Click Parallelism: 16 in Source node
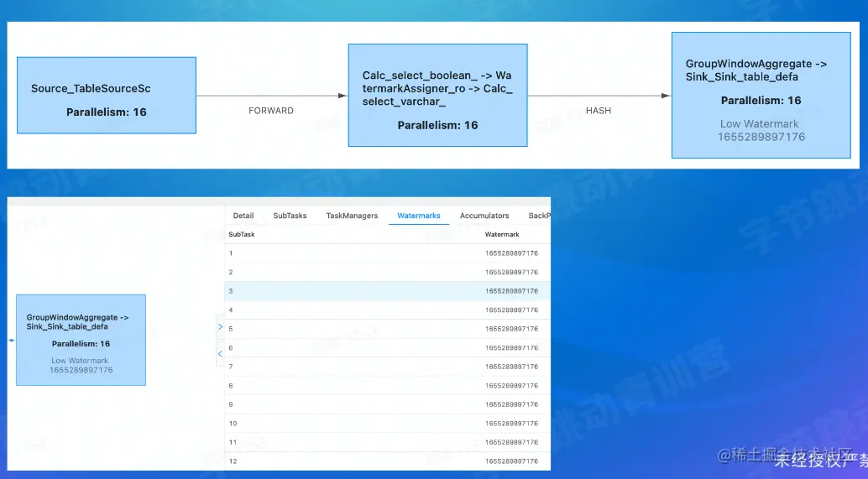The height and width of the screenshot is (479, 868). click(107, 112)
